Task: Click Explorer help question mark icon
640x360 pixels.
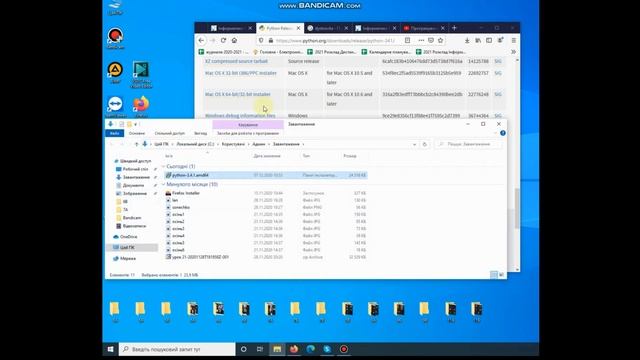Action: [x=503, y=133]
